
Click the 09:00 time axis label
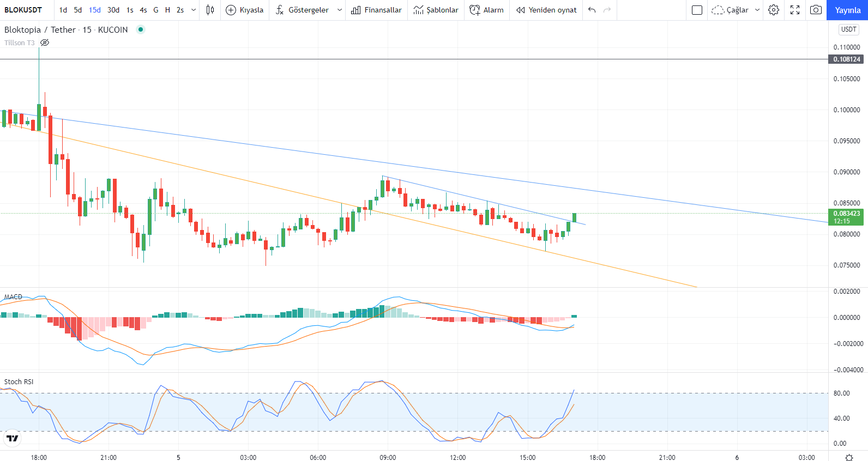[388, 457]
